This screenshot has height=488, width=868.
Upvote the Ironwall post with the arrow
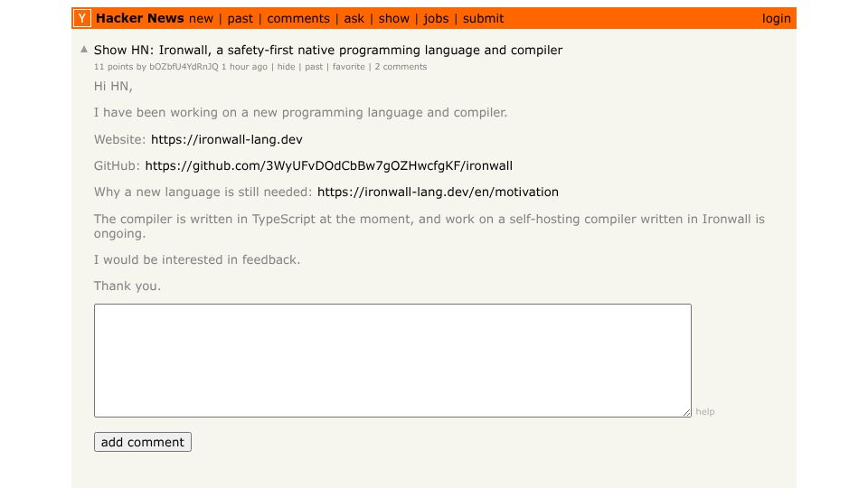84,49
